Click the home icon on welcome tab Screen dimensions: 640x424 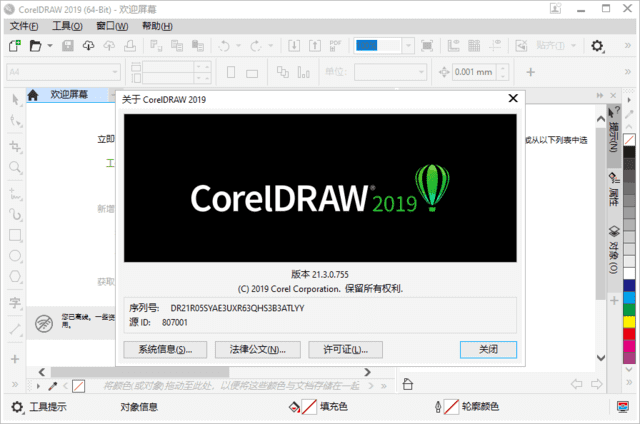(33, 95)
